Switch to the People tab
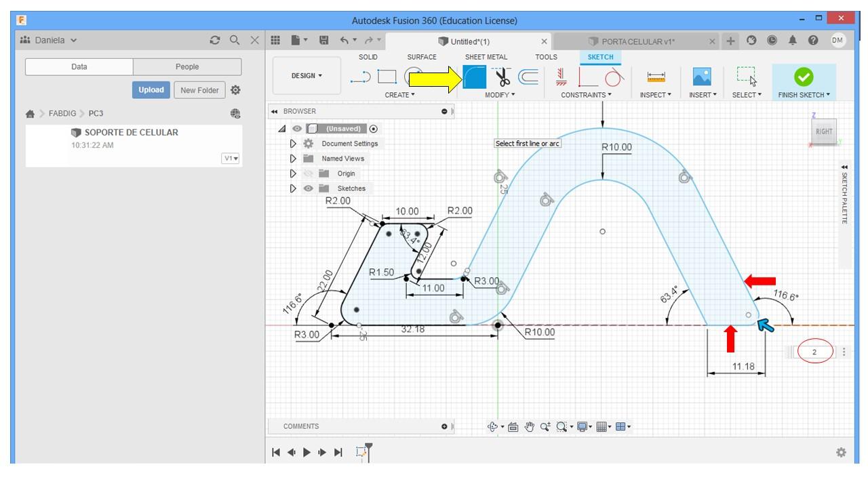 [x=187, y=67]
